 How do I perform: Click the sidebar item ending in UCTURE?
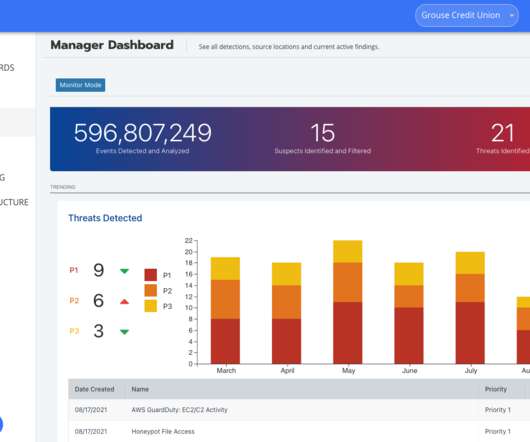(14, 202)
